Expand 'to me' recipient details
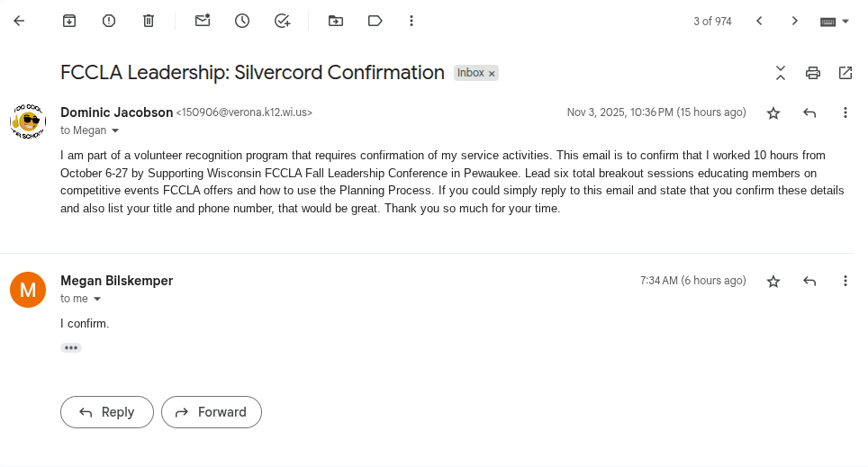 97,300
